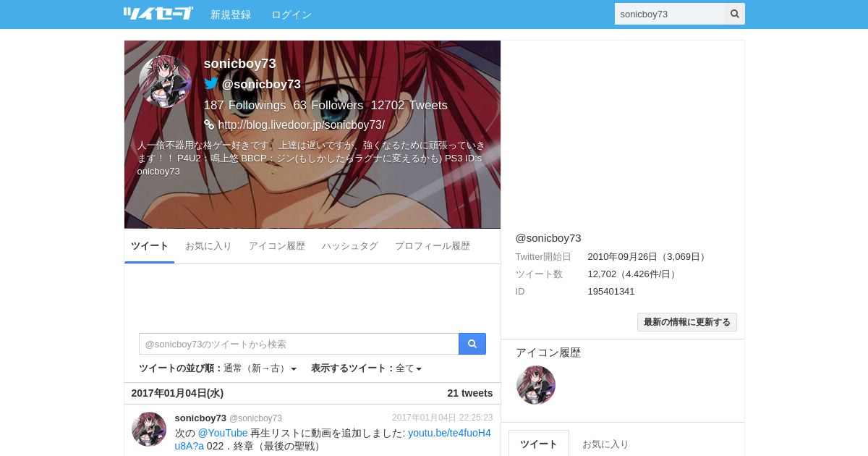Open the avatar thumbnail under アイコン履歴

pos(536,385)
